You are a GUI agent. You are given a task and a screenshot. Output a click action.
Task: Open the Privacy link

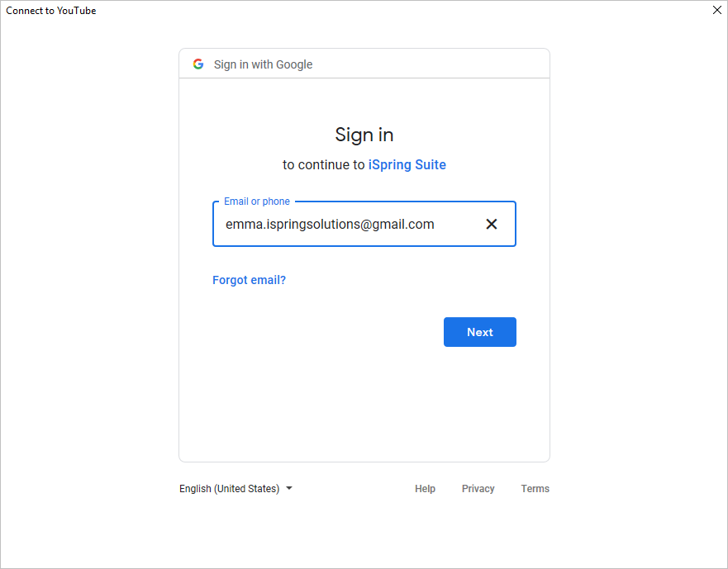click(478, 488)
